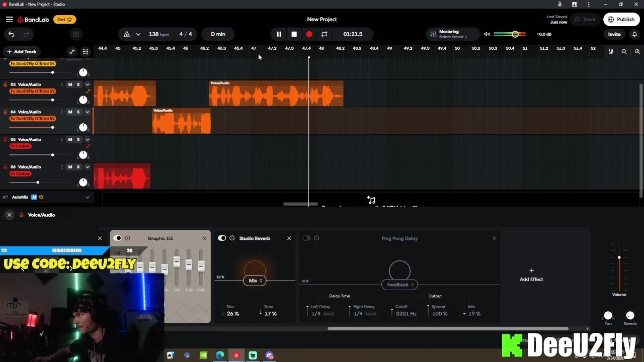The width and height of the screenshot is (644, 362).
Task: Zoom out on the timeline
Action: (x=624, y=52)
